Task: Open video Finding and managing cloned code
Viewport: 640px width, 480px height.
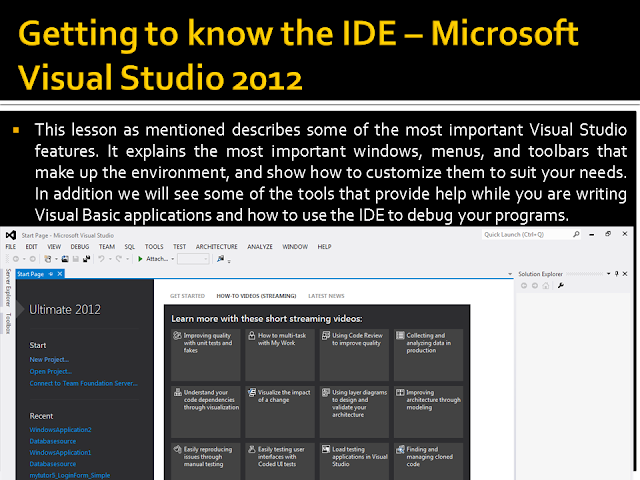Action: click(x=429, y=462)
